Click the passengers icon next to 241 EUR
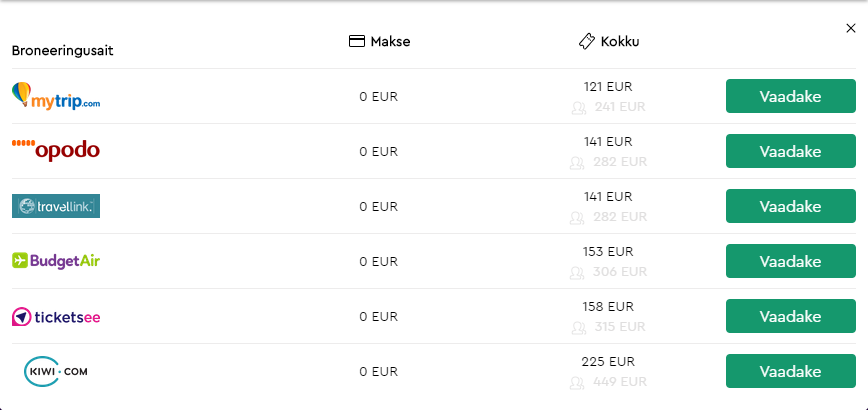This screenshot has width=868, height=410. pyautogui.click(x=578, y=107)
